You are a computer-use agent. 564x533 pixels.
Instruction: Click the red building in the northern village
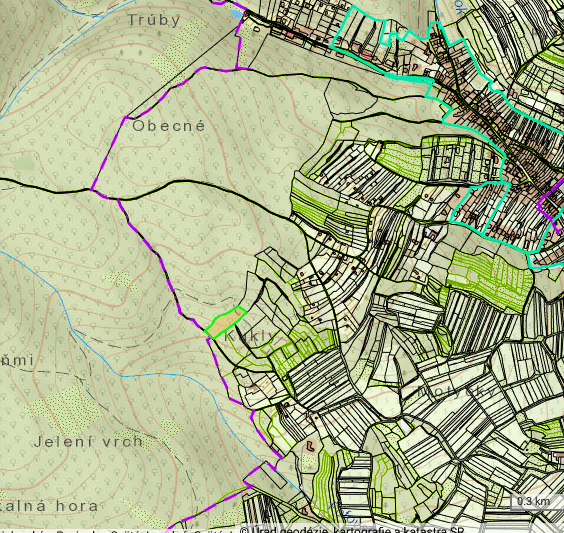(x=367, y=55)
